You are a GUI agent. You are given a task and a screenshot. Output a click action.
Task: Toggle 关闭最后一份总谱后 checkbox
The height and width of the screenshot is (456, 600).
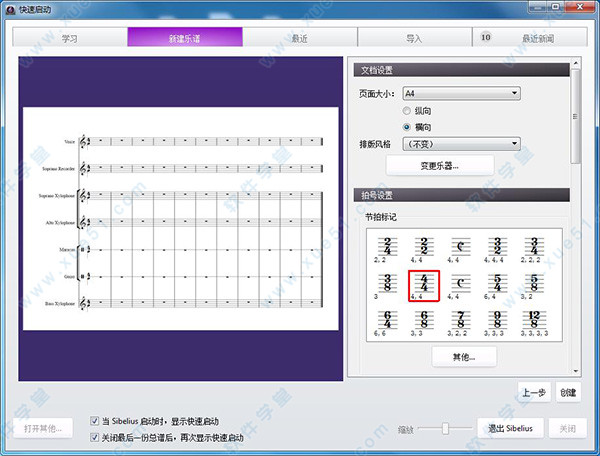tap(95, 437)
